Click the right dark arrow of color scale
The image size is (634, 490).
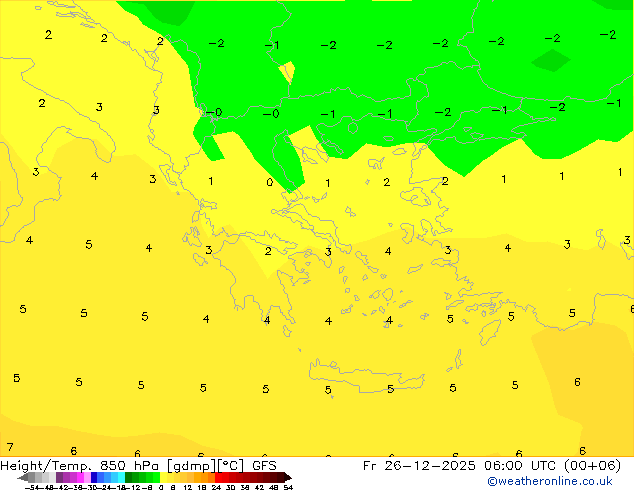[x=288, y=477]
